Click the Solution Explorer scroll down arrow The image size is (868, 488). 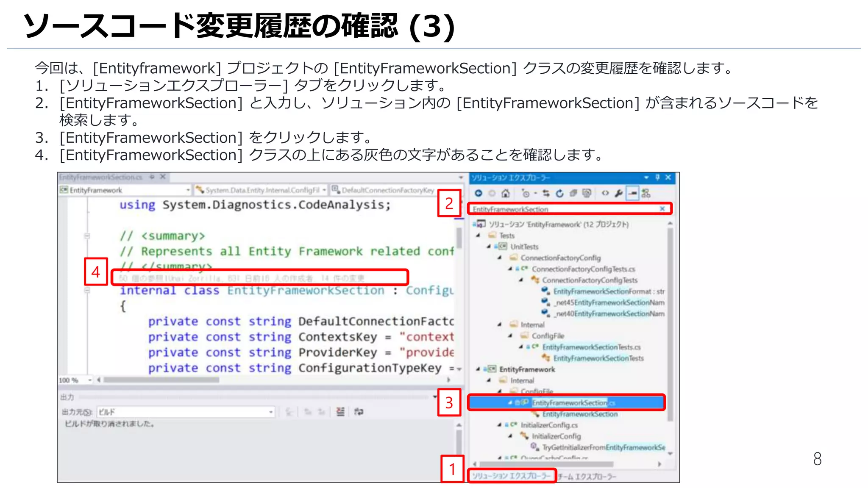click(670, 454)
